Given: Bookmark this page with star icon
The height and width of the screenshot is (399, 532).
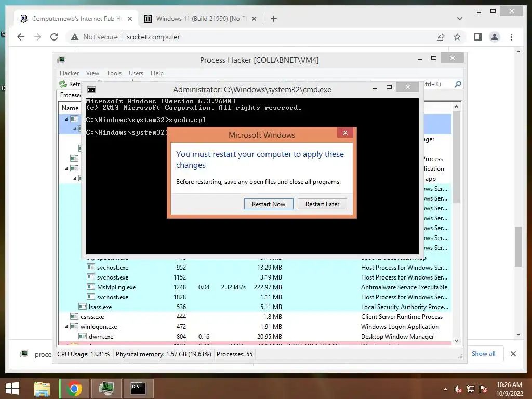Looking at the screenshot, I should 457,37.
